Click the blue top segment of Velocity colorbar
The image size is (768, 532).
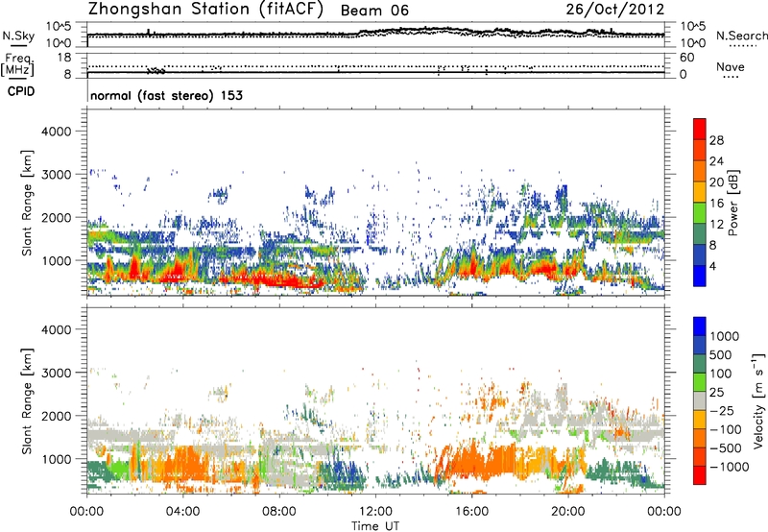(x=700, y=326)
